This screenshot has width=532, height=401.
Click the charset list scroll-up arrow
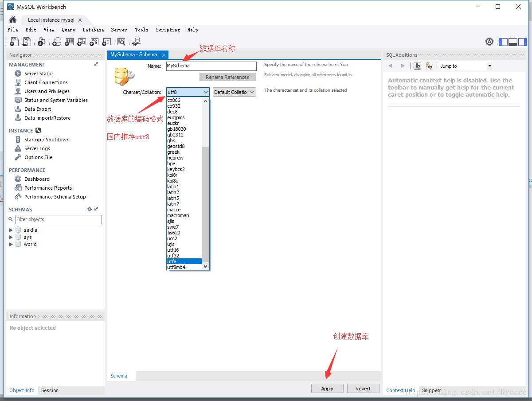pos(205,101)
